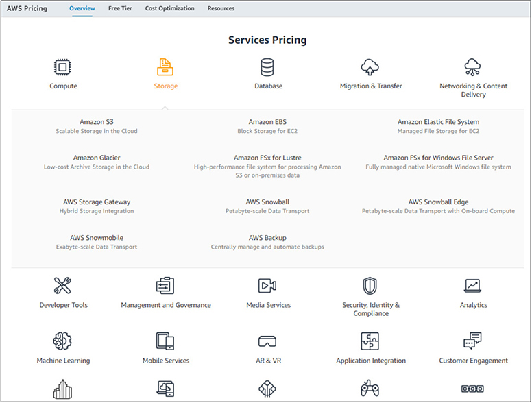This screenshot has height=403, width=532.
Task: Click the Networking & Content Delivery icon
Action: (x=473, y=67)
